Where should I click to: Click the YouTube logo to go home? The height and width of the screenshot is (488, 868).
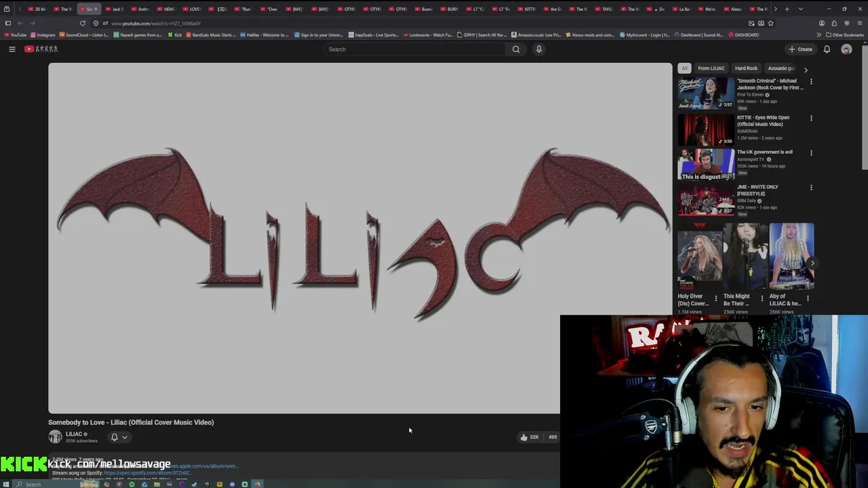click(x=41, y=49)
